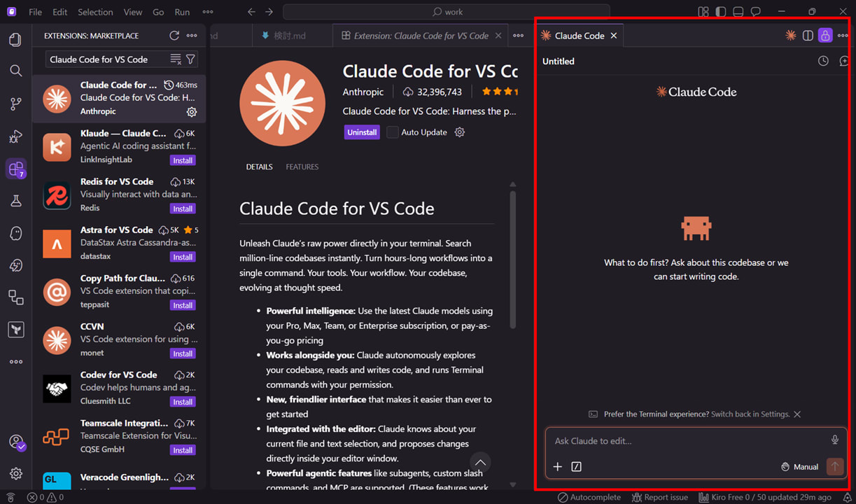Open the View menu
This screenshot has width=856, height=504.
133,12
